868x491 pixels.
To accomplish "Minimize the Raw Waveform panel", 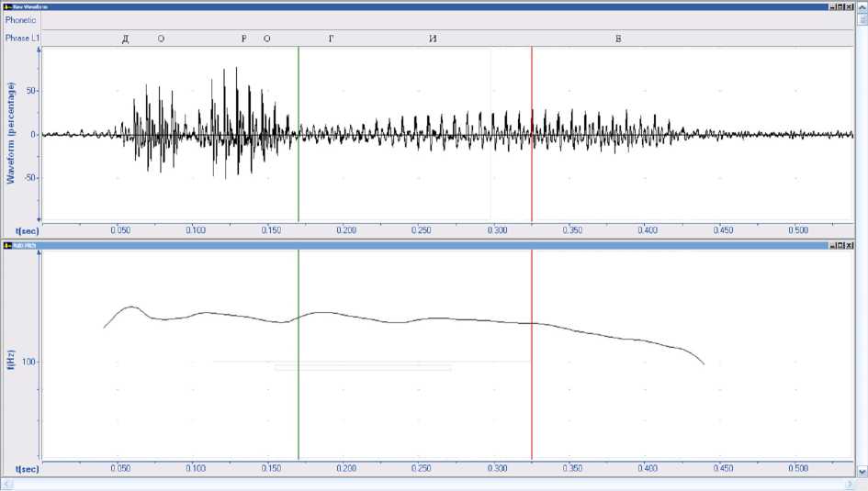I will tap(831, 6).
